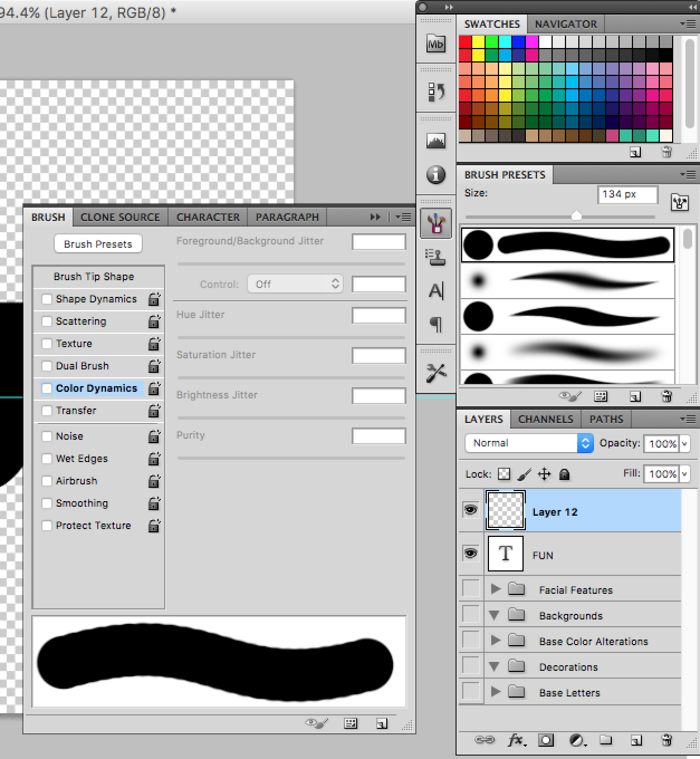700x759 pixels.
Task: Open the Tool Presets dock icon
Action: [x=436, y=373]
